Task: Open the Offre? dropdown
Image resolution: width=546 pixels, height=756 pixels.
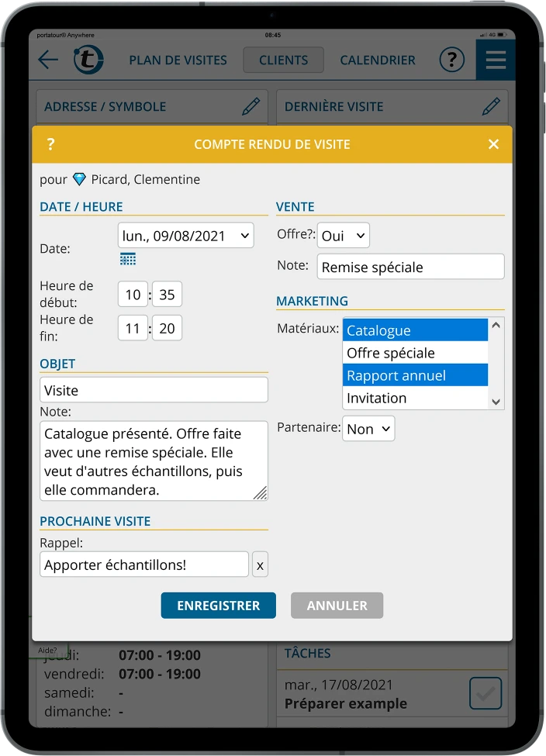Action: (x=344, y=235)
